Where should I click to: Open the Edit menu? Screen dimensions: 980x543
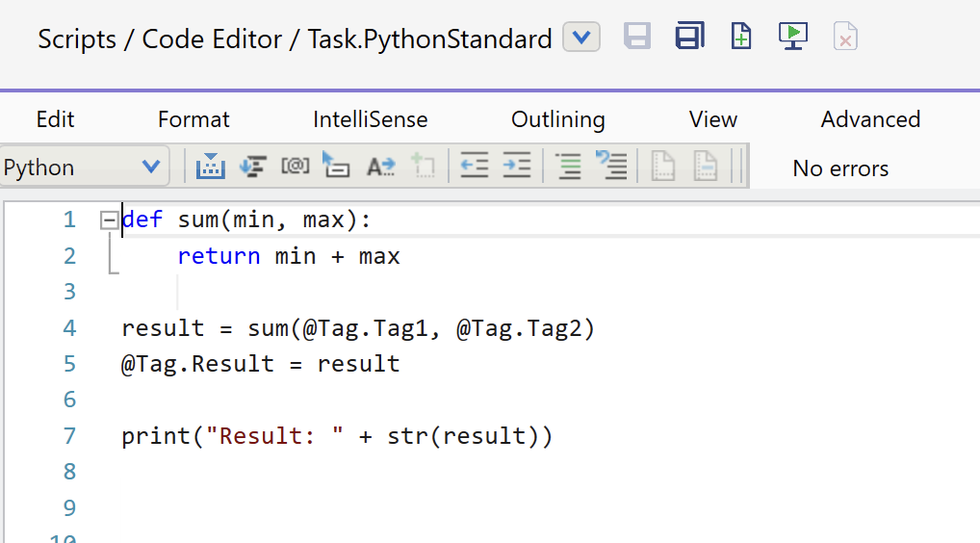click(x=55, y=119)
